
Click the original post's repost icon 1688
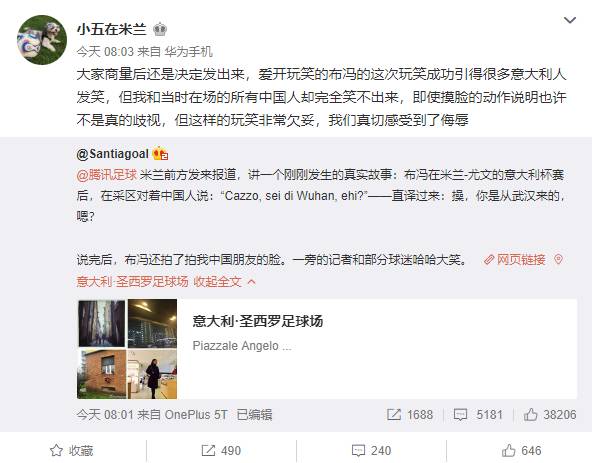click(x=410, y=415)
